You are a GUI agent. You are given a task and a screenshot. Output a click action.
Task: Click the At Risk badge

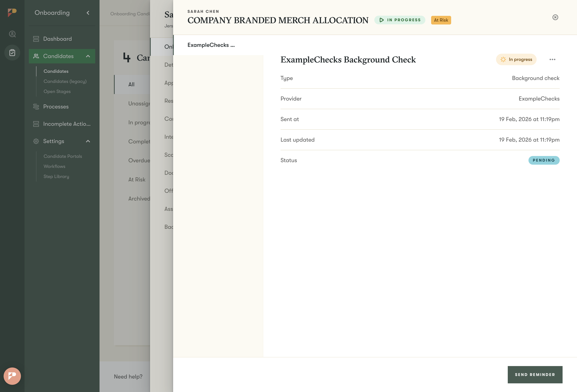coord(441,20)
